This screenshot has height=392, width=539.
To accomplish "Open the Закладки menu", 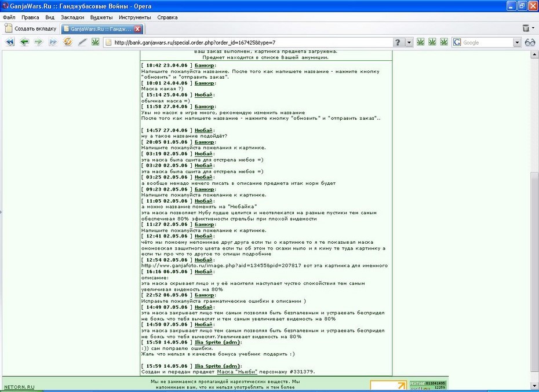I will pos(72,17).
